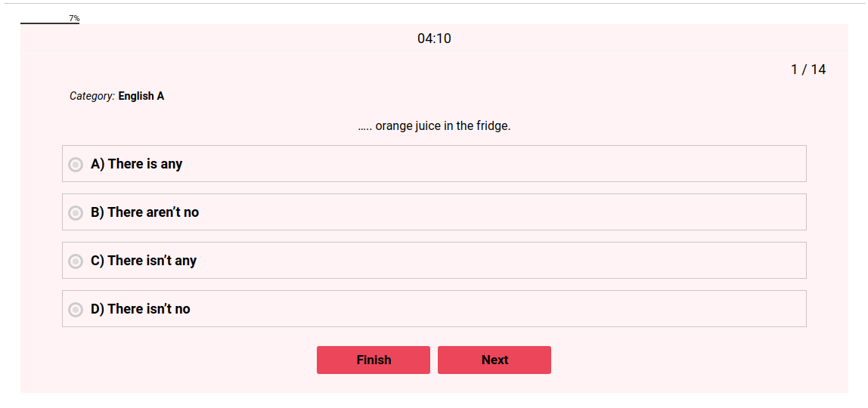Screen dimensions: 868x408
Task: Click the bold "English A" category name
Action: point(141,96)
